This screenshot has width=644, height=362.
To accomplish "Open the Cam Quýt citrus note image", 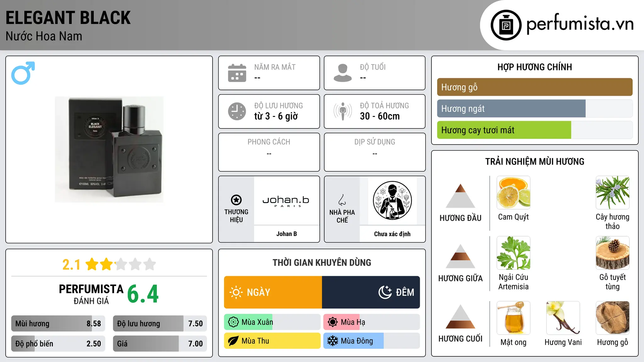I will pos(514,193).
